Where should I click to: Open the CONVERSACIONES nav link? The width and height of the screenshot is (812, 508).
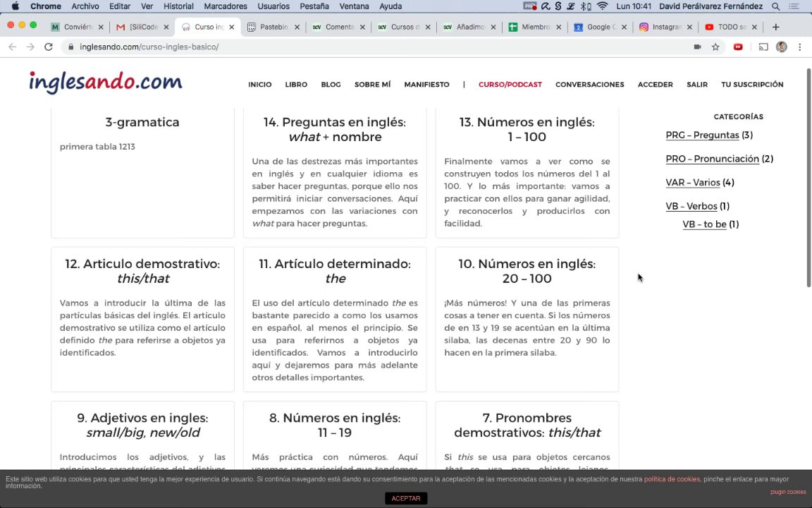pos(590,85)
